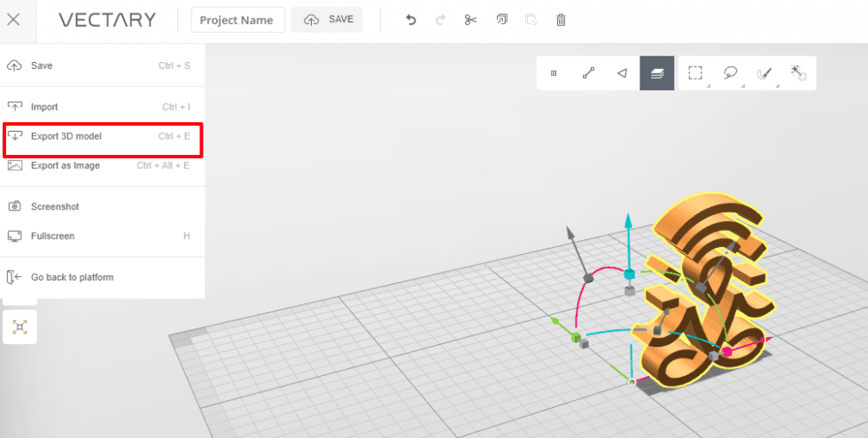The width and height of the screenshot is (868, 438).
Task: Copy selection with the duplicate icon
Action: [x=501, y=19]
